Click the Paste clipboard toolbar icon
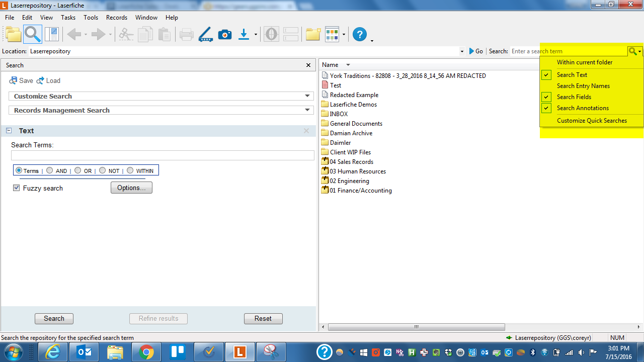This screenshot has width=644, height=362. tap(164, 34)
